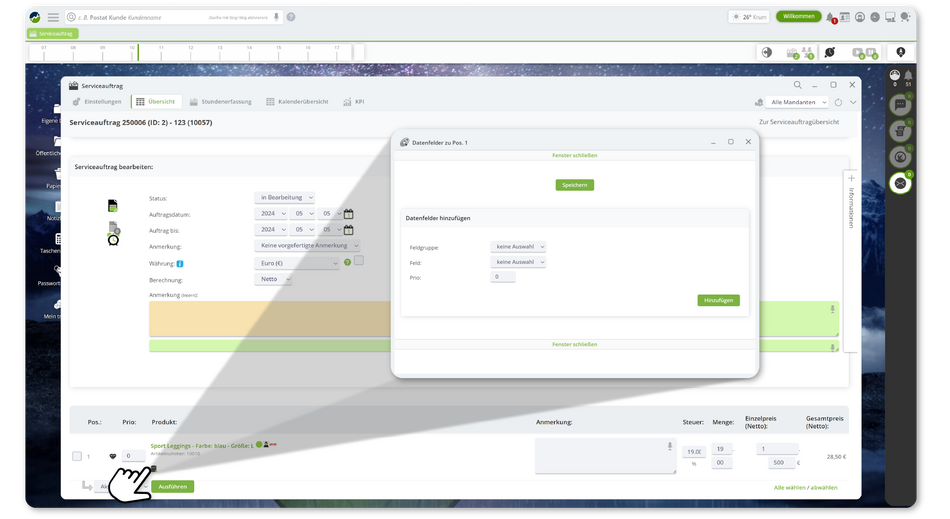Open the calendar picker for Auftragsdatum
This screenshot has height=519, width=950.
pos(348,214)
